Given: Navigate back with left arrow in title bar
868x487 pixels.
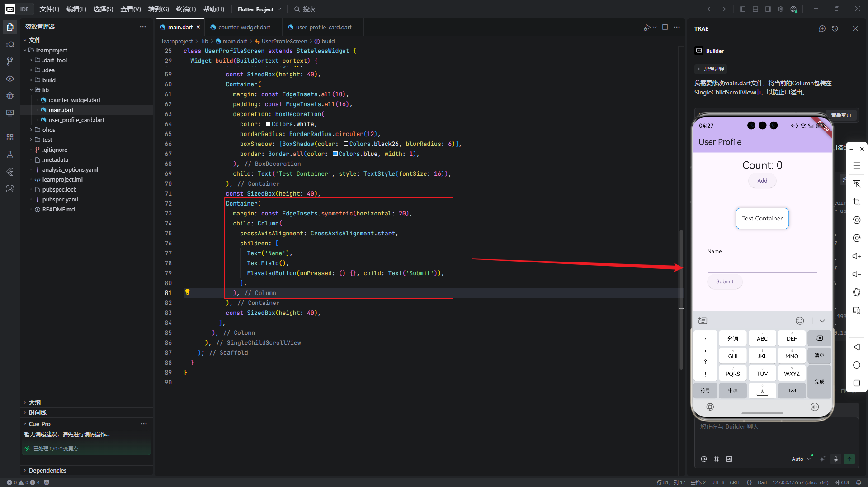Looking at the screenshot, I should (710, 9).
